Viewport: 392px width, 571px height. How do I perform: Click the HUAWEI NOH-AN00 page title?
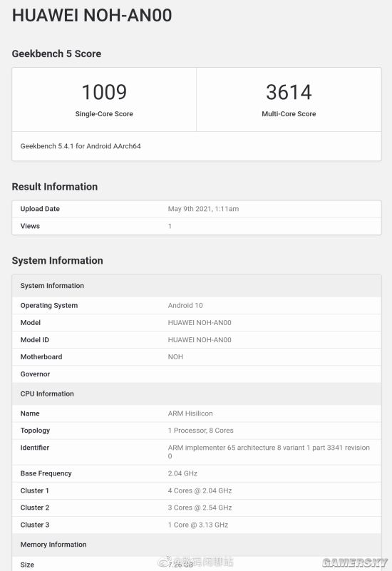tap(92, 15)
